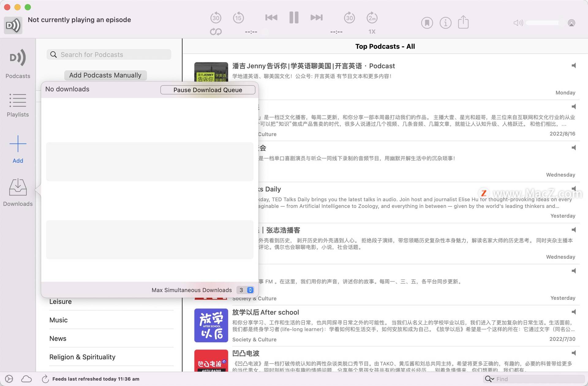The image size is (588, 386).
Task: Mute with the volume speaker icon
Action: click(518, 23)
